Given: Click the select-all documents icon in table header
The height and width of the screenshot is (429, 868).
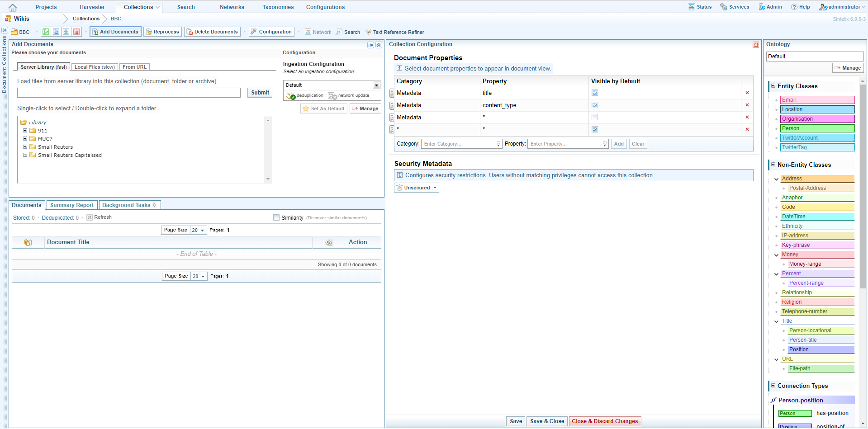Looking at the screenshot, I should pyautogui.click(x=28, y=242).
